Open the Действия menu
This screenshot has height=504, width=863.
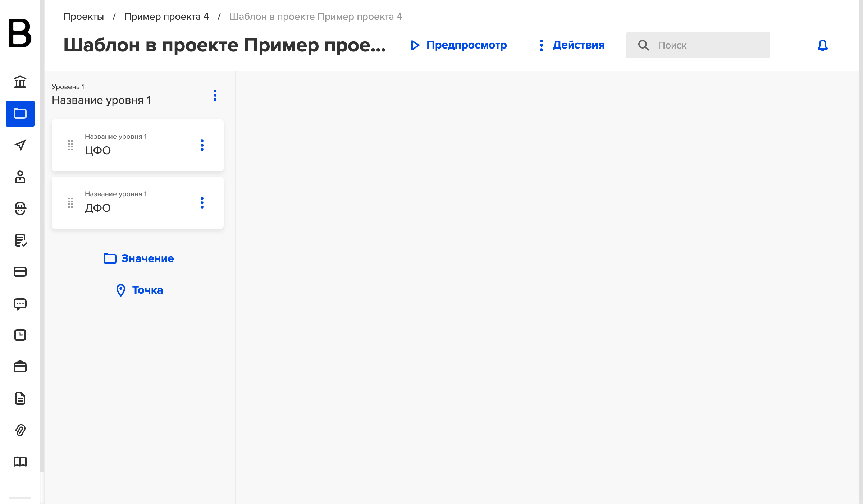pyautogui.click(x=572, y=45)
